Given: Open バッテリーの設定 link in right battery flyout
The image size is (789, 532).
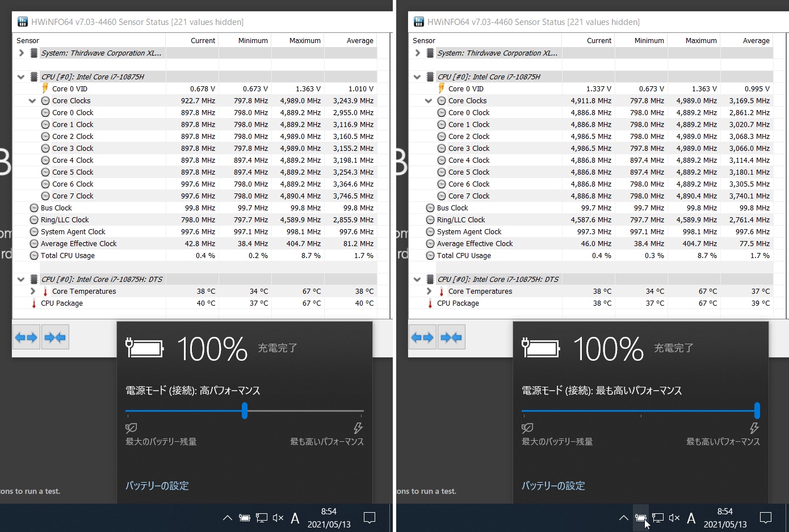Looking at the screenshot, I should pos(553,485).
